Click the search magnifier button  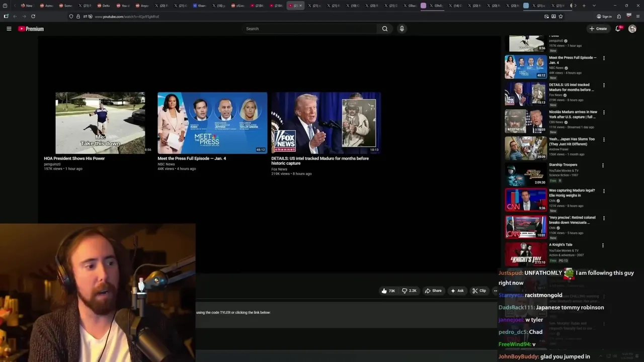385,29
